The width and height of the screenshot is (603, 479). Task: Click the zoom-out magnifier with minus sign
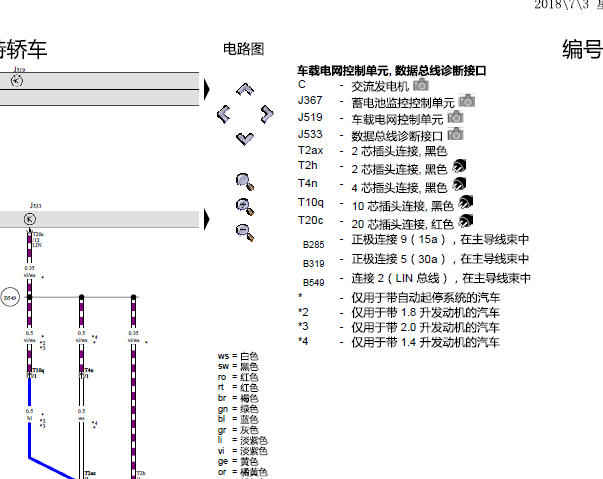click(245, 232)
